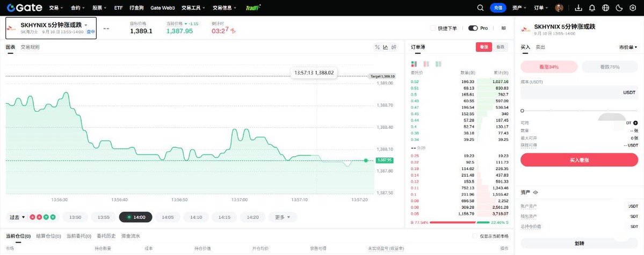This screenshot has height=255, width=644.
Task: Open the 资产 dropdown in navbar
Action: click(x=519, y=8)
